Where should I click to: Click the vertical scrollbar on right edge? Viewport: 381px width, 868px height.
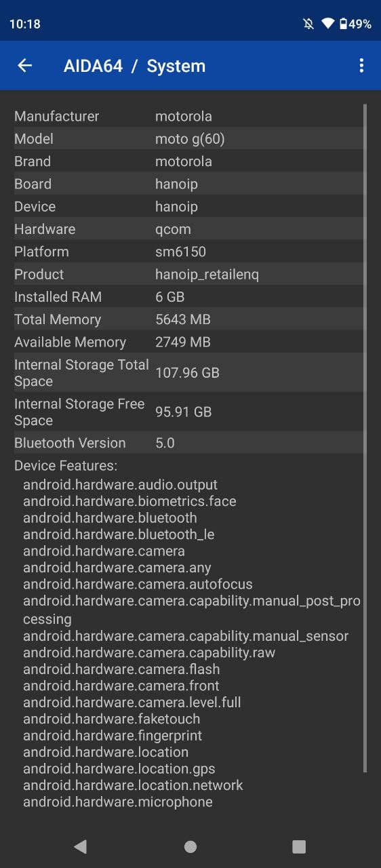click(x=365, y=437)
